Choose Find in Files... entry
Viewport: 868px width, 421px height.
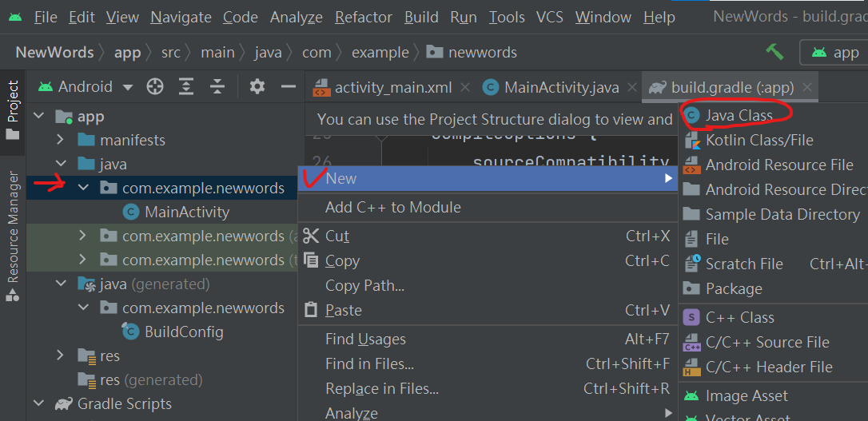(488, 364)
